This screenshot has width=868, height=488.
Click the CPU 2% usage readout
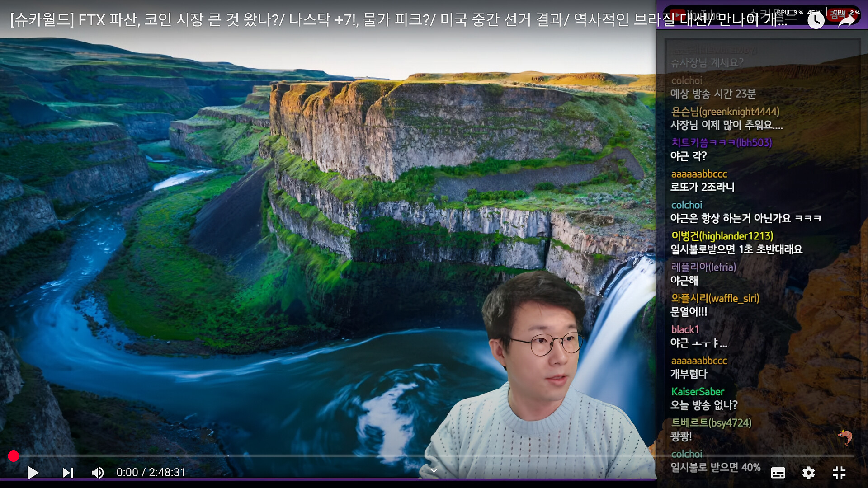tap(845, 13)
